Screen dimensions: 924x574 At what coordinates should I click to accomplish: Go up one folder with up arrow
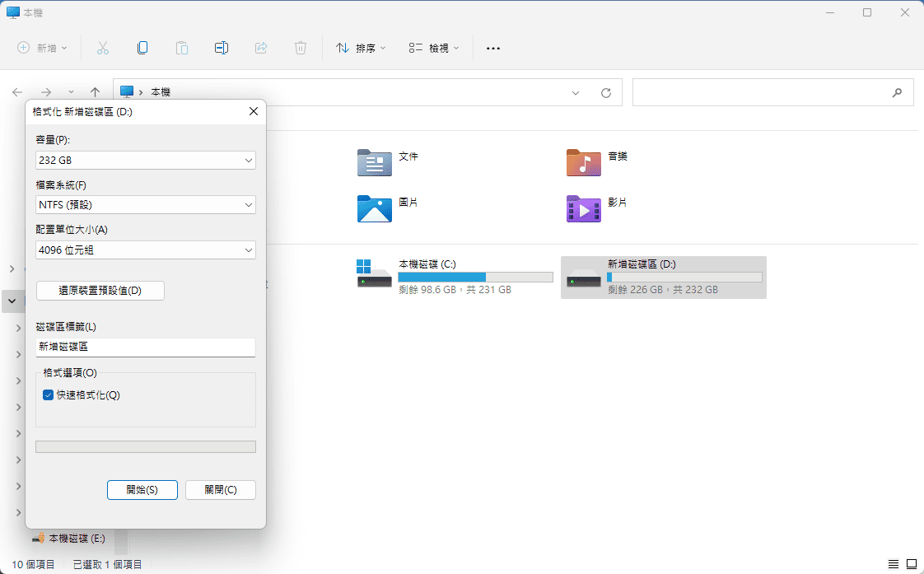coord(95,93)
